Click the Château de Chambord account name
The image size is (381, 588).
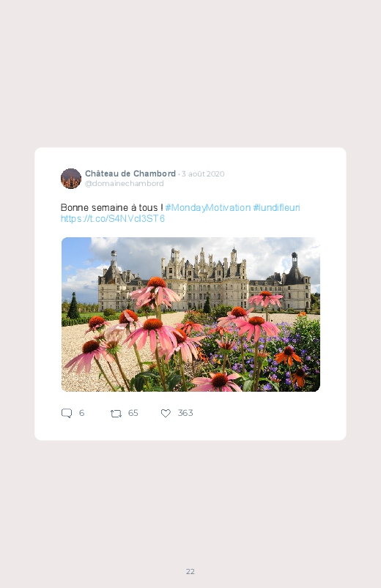pyautogui.click(x=130, y=174)
